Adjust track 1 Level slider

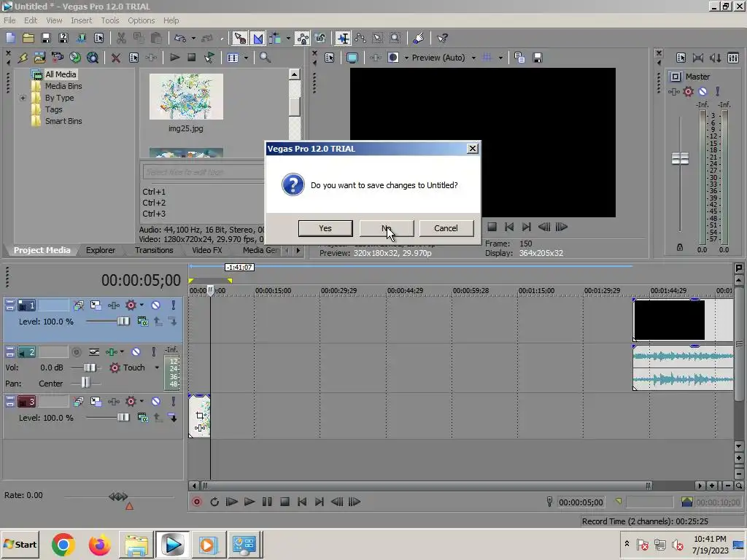pyautogui.click(x=123, y=322)
